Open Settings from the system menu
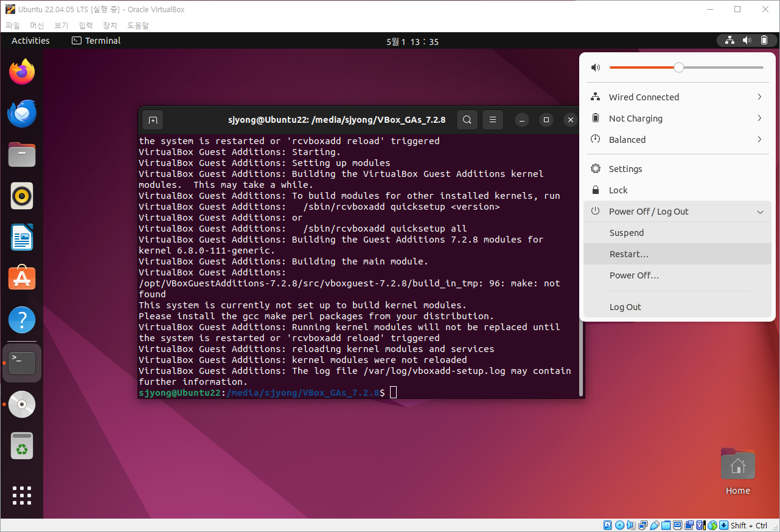780x532 pixels. click(x=677, y=169)
